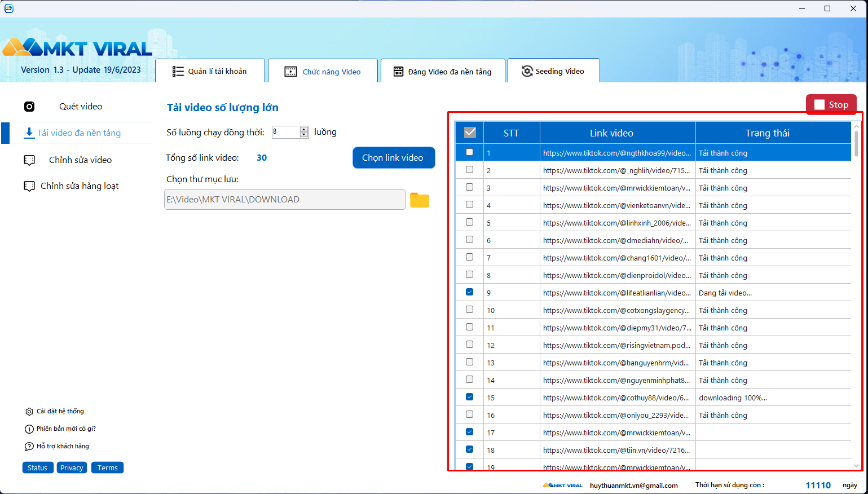Click the scrollbar down arrow of table
Screen dimensions: 868x494
coord(856,466)
